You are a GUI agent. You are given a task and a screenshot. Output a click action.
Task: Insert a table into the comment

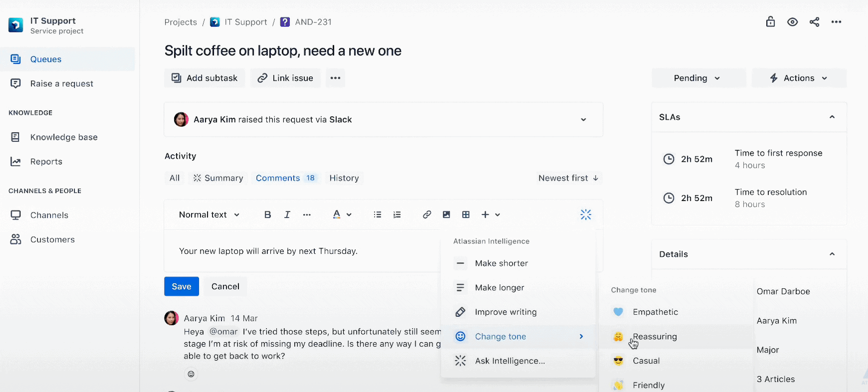coord(466,214)
